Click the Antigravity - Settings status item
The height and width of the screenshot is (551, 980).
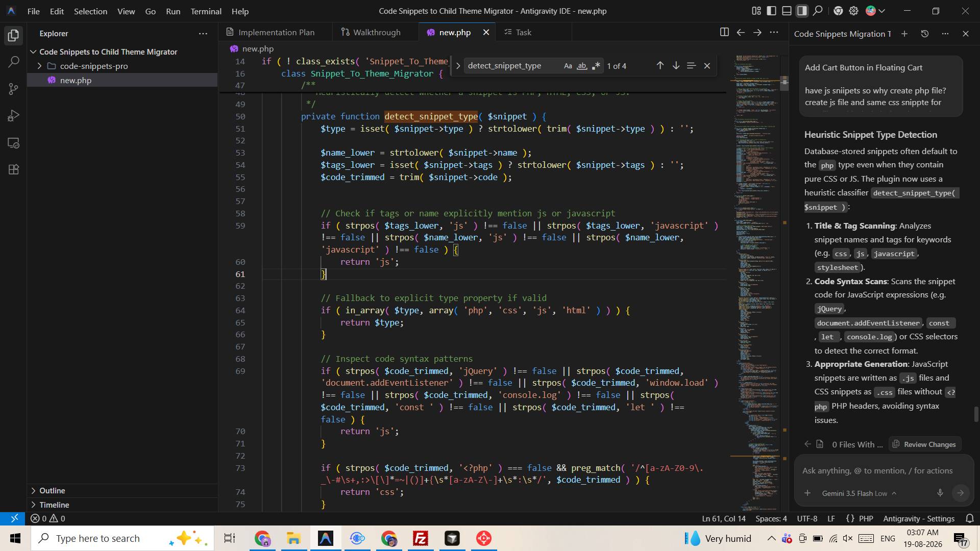tap(919, 518)
